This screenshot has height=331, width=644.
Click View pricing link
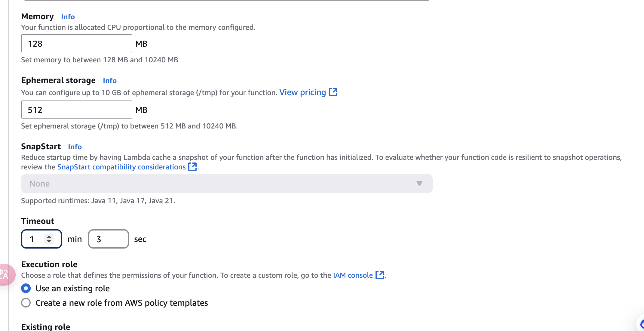coord(302,92)
